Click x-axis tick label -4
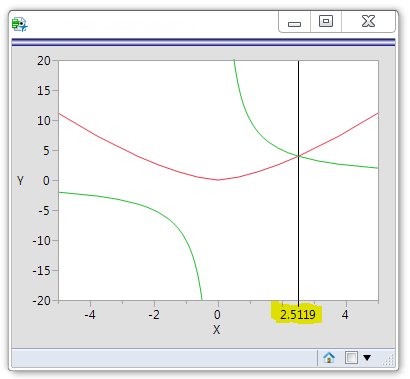 tap(90, 314)
